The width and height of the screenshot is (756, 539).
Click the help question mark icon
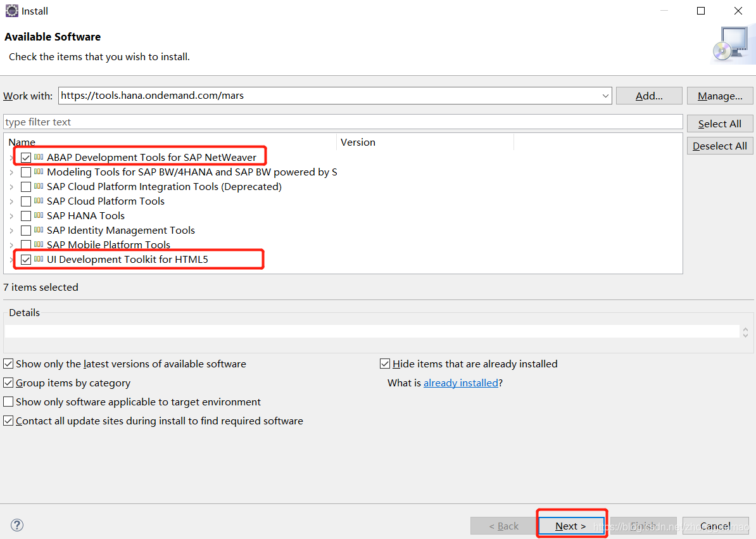(x=17, y=525)
